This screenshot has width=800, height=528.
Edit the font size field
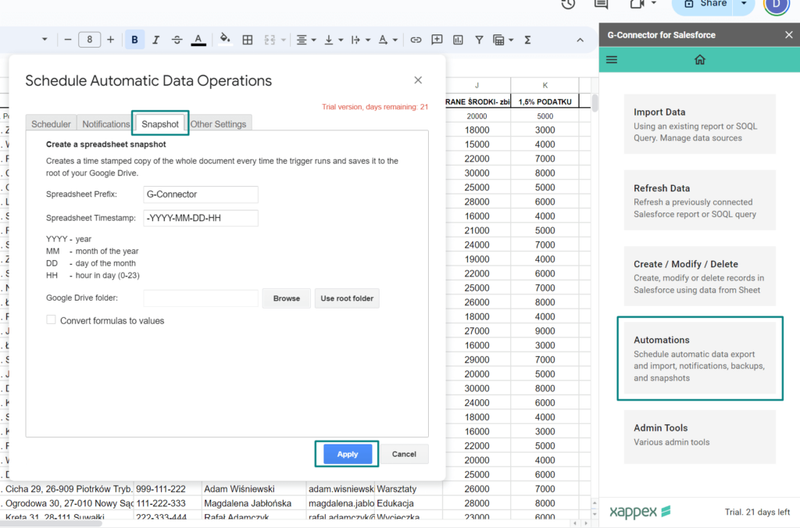89,40
